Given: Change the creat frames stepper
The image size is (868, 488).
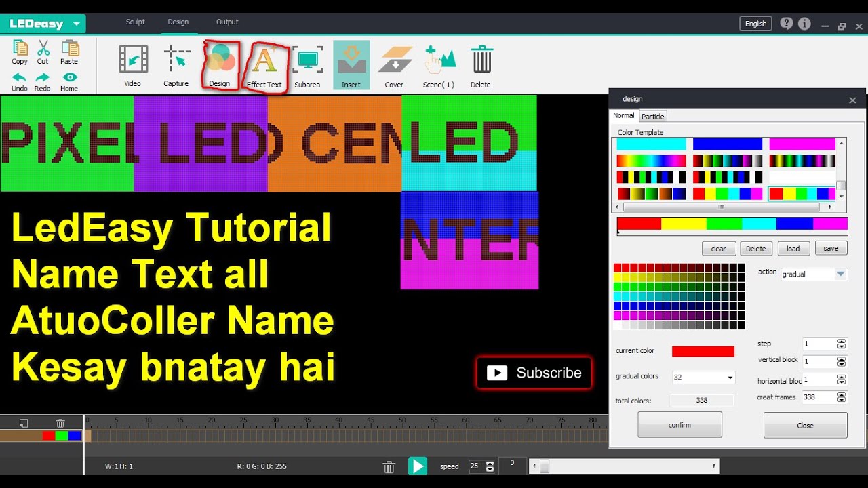Looking at the screenshot, I should [x=842, y=397].
